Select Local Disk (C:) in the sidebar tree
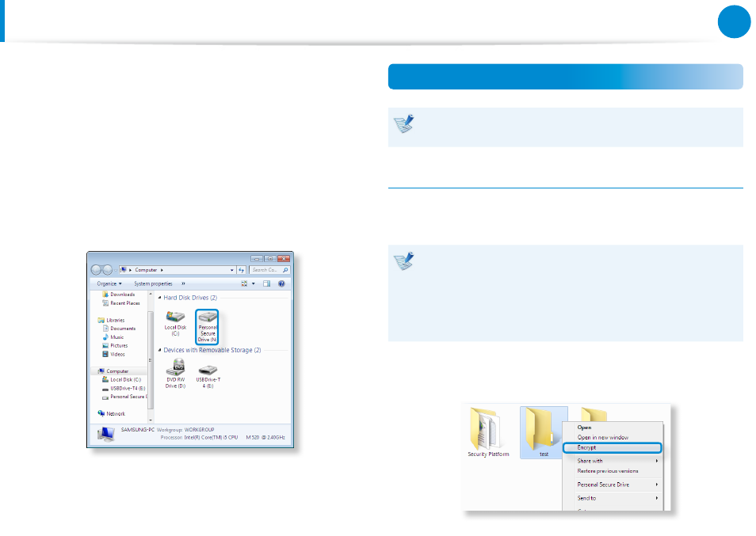 tap(122, 380)
